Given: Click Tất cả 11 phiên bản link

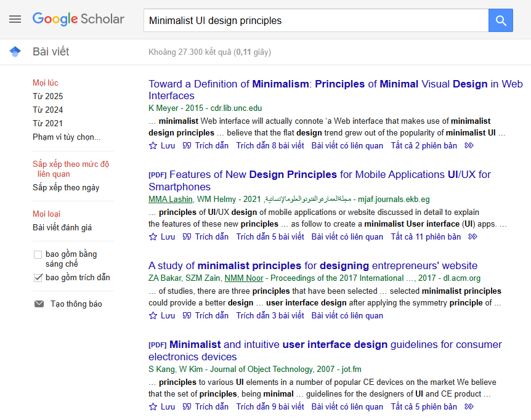Looking at the screenshot, I should click(426, 237).
